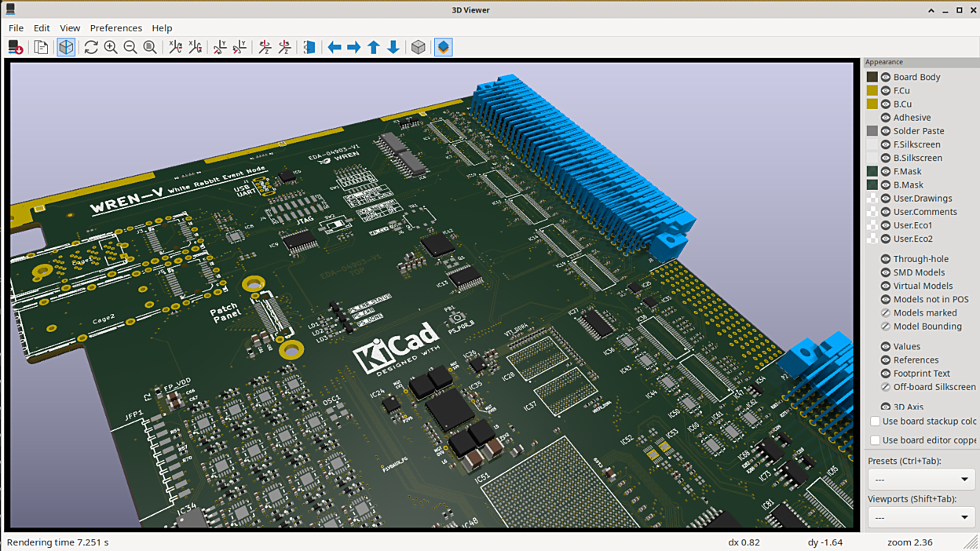This screenshot has width=980, height=551.
Task: Open the Preferences menu
Action: (115, 28)
